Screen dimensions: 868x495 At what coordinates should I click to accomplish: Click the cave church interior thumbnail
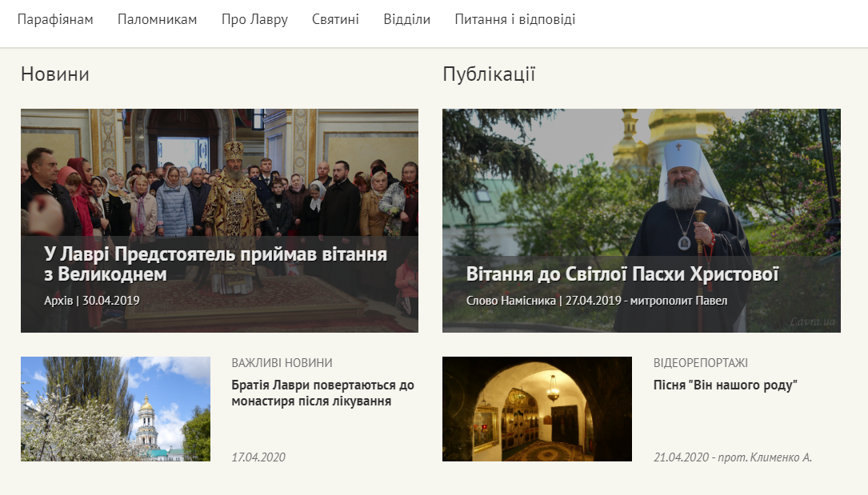(537, 409)
